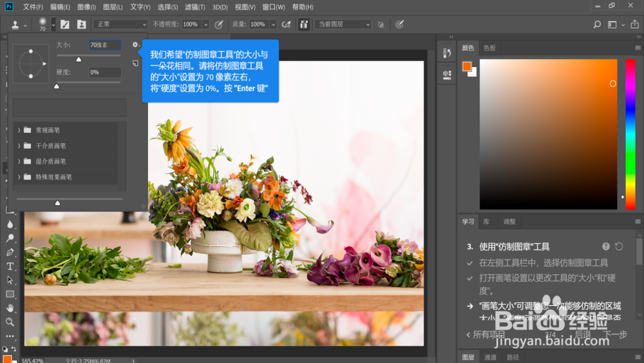Image resolution: width=644 pixels, height=363 pixels.
Task: Select the Horizontal Type tool
Action: (x=10, y=266)
